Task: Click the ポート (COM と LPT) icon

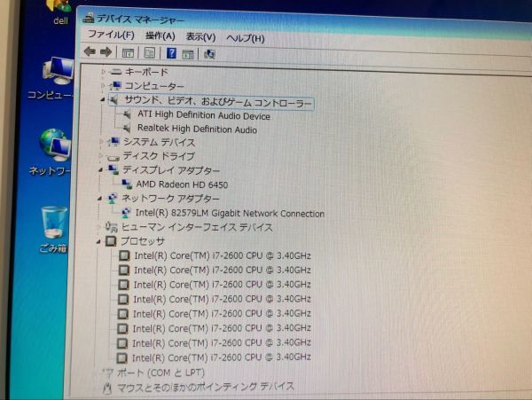Action: [108, 373]
